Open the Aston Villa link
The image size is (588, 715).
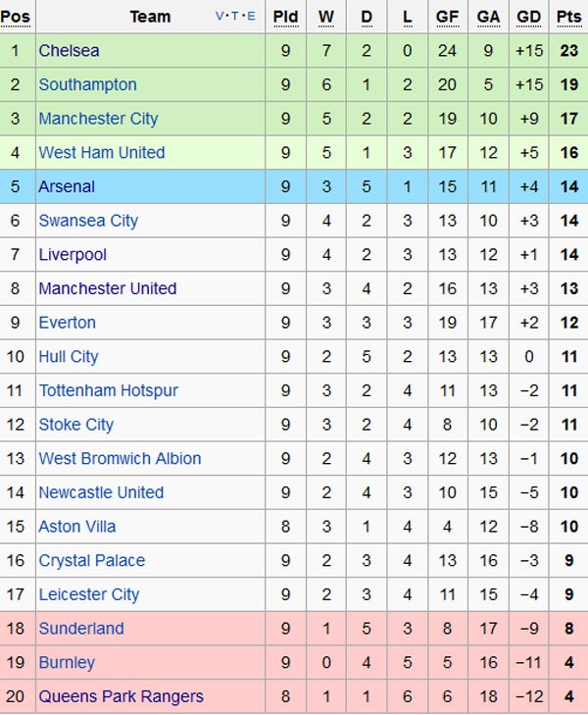76,527
